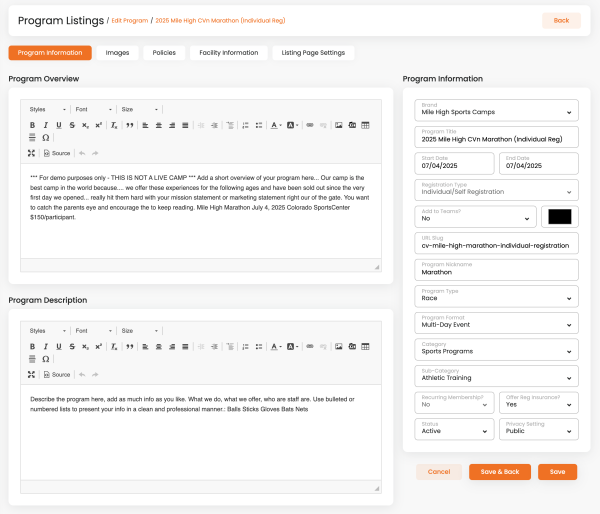Insert link in Program Description editor

tap(310, 346)
